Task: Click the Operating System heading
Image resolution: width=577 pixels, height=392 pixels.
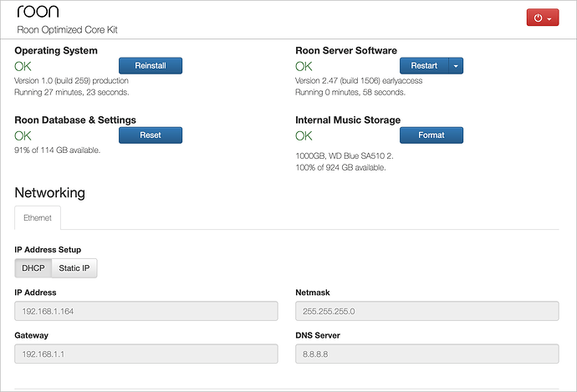Action: point(56,50)
